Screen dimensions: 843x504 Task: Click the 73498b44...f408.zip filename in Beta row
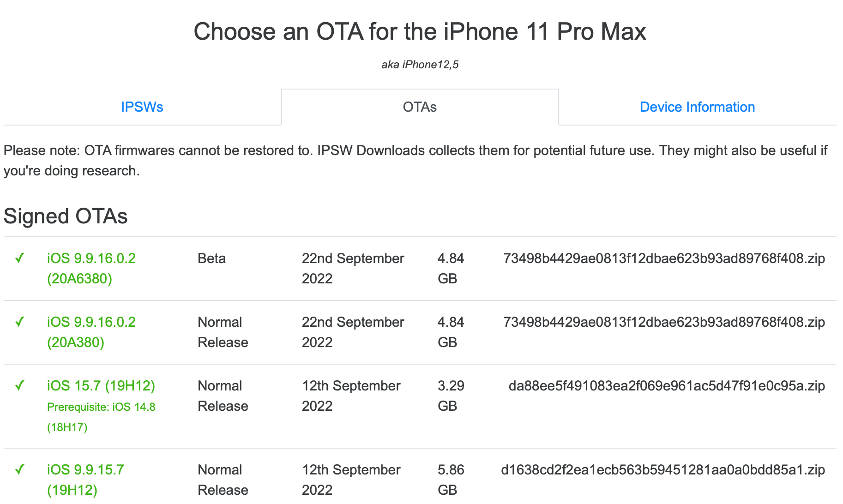pyautogui.click(x=664, y=258)
